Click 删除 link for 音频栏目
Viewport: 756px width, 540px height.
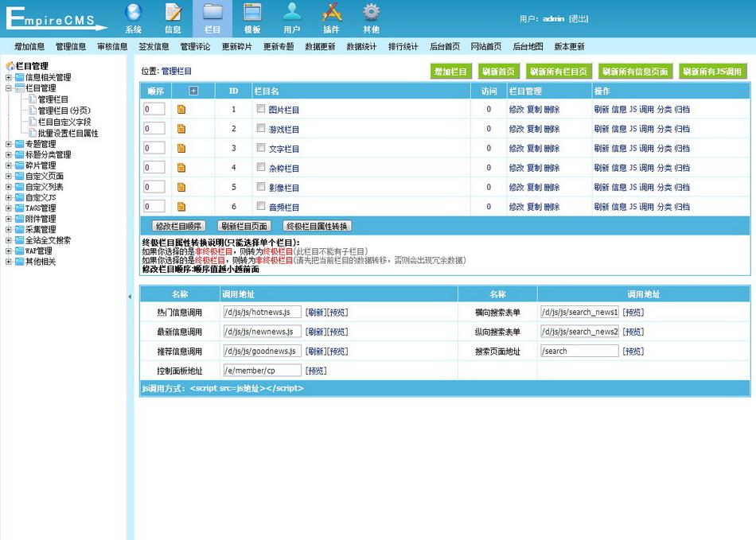tap(552, 207)
